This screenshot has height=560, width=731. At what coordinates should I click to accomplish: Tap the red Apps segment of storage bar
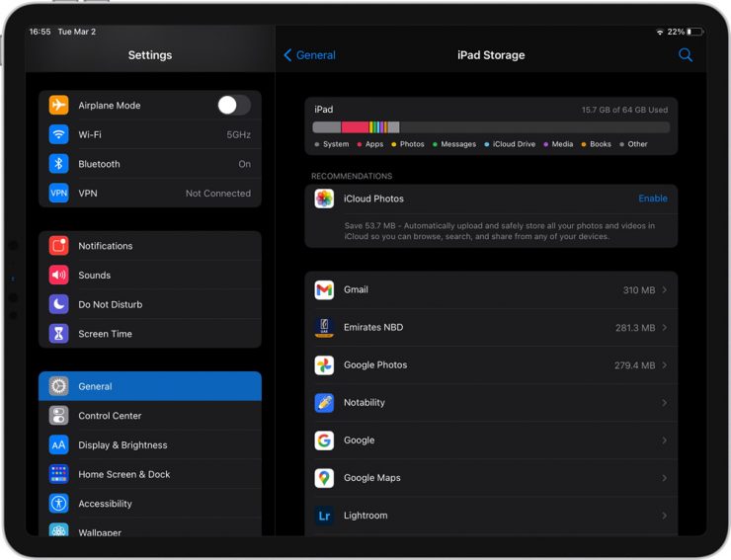click(355, 126)
